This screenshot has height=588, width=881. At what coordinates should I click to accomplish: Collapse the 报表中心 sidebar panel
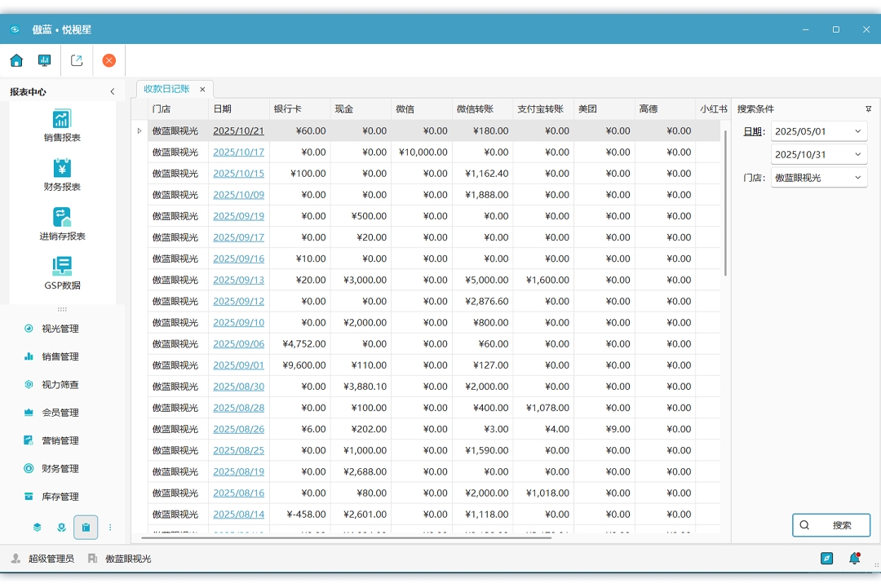coord(113,92)
